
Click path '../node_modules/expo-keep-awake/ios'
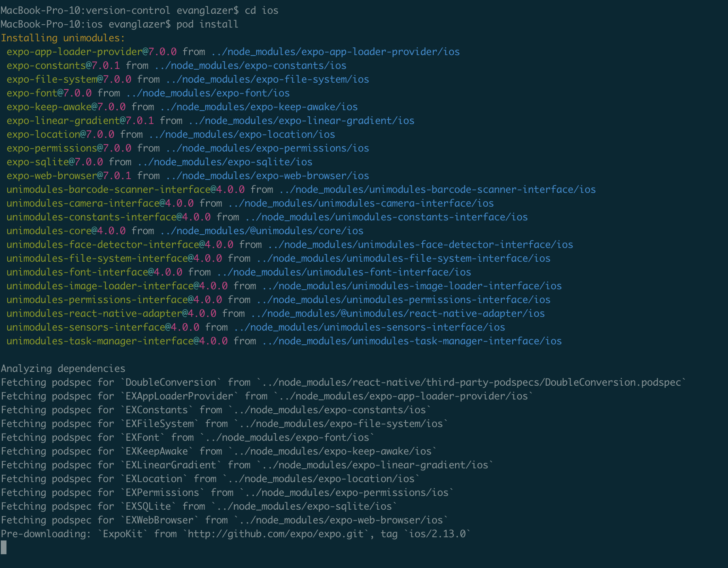click(x=259, y=107)
